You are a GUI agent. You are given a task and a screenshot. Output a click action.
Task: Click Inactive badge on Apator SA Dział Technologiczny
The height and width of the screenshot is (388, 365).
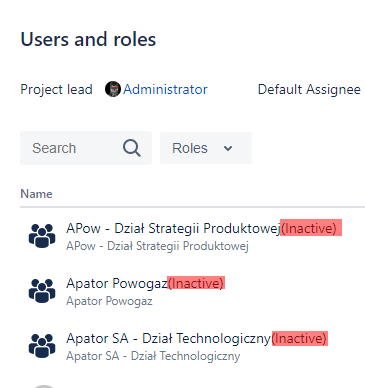tap(300, 338)
